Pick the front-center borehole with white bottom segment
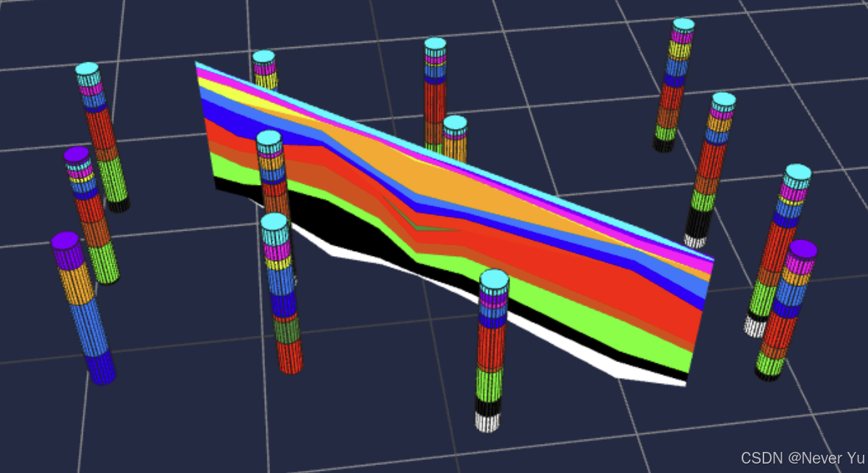The width and height of the screenshot is (868, 473). pos(491,350)
